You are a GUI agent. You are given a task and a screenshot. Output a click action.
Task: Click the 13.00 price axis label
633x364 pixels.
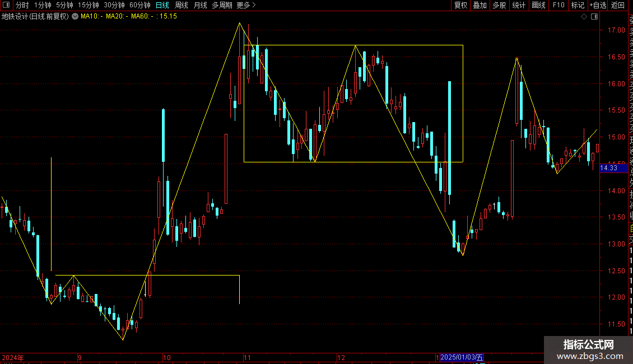[616, 244]
